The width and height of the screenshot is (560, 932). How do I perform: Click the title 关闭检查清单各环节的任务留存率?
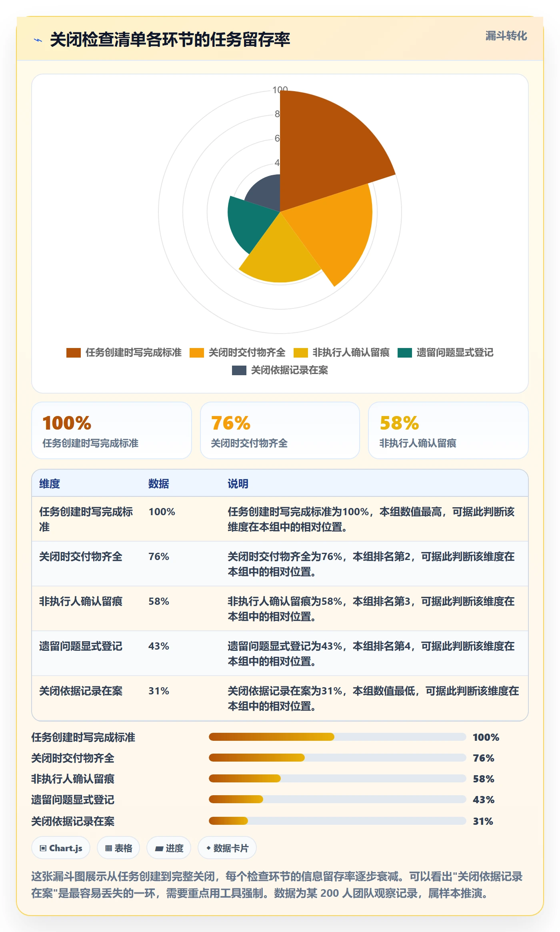(x=170, y=40)
